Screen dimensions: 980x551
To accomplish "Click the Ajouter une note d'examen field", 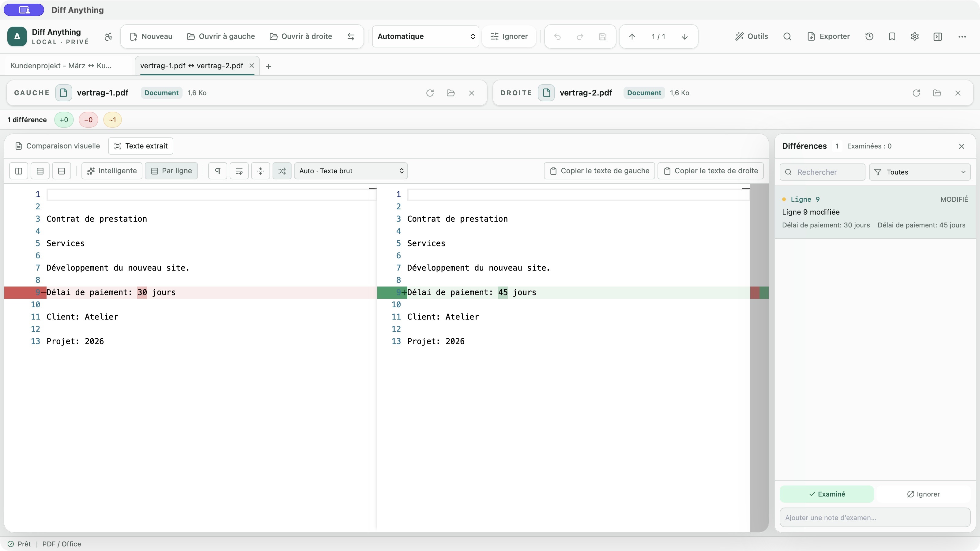I will click(x=875, y=518).
